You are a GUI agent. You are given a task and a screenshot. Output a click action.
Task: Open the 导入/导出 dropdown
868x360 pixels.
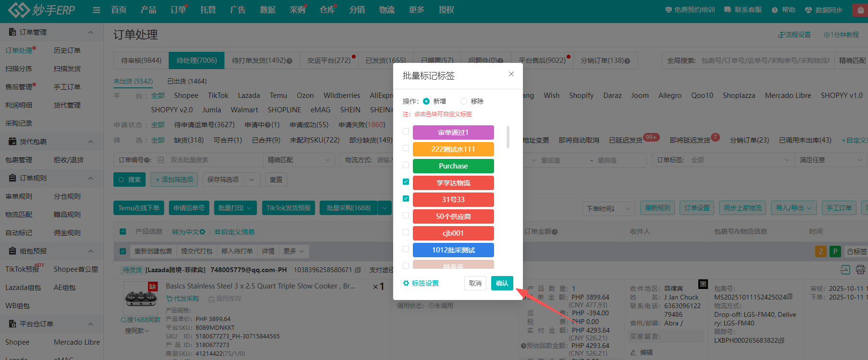(794, 208)
